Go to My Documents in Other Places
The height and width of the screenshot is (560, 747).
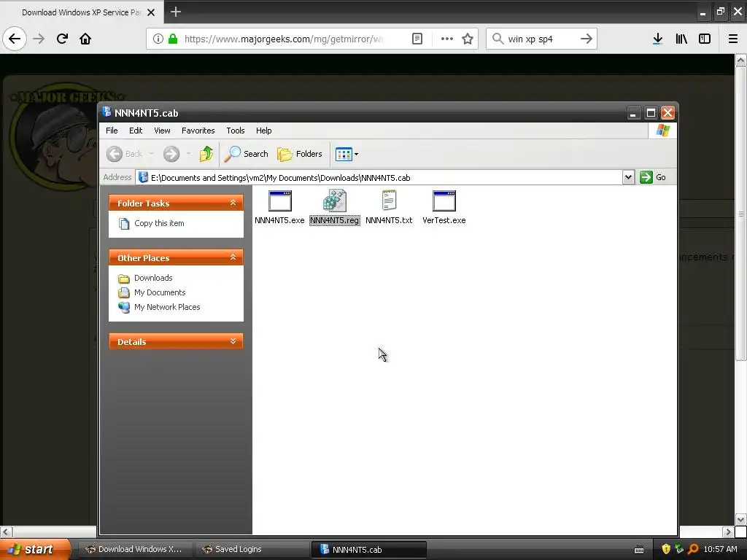pos(160,292)
